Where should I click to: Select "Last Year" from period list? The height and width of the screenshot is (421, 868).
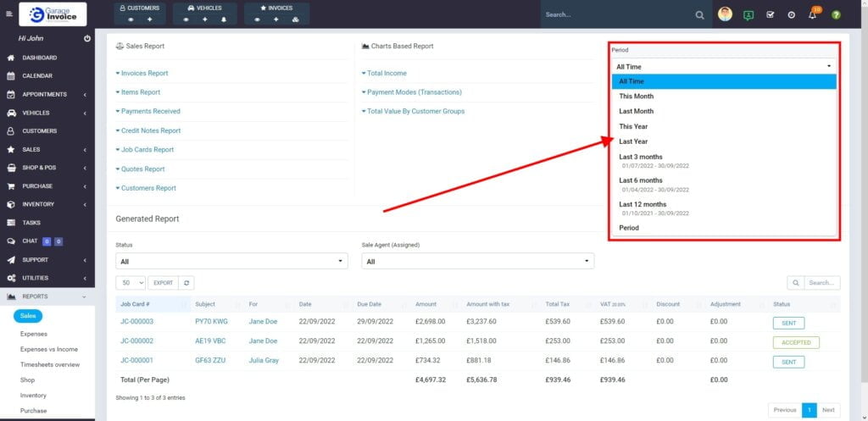[633, 141]
